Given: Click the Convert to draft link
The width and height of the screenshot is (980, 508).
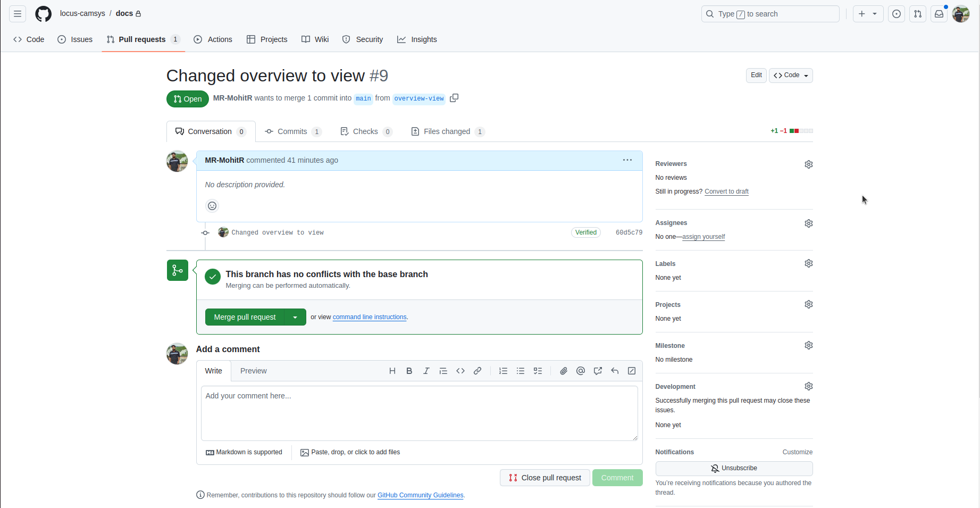Looking at the screenshot, I should point(726,191).
